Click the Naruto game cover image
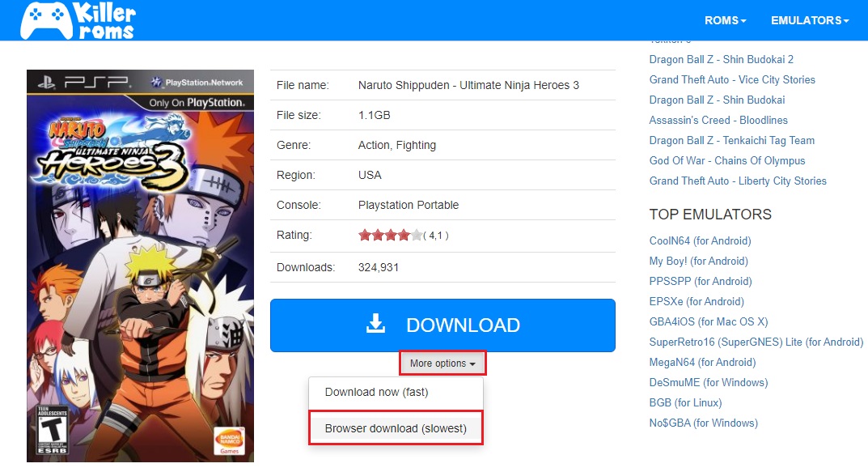 (140, 266)
